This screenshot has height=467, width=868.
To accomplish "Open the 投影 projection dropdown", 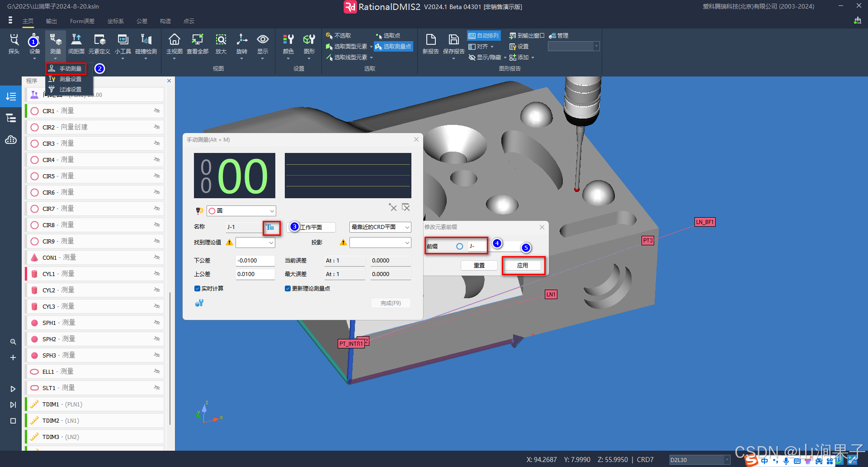I will click(380, 243).
